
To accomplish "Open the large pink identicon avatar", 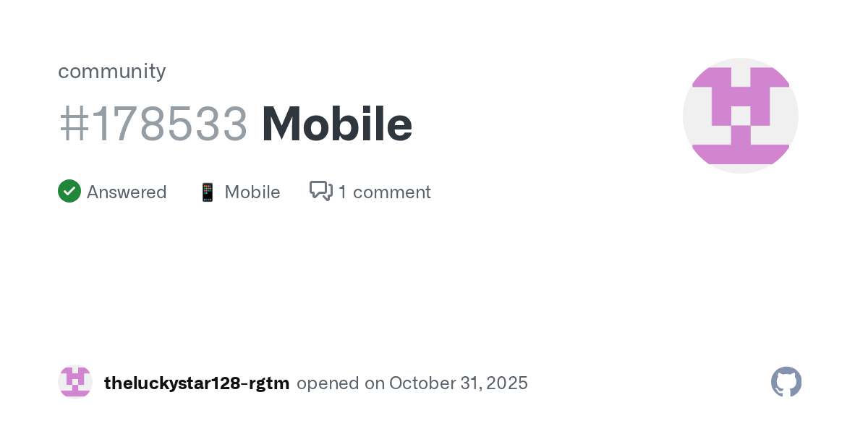I will tap(741, 116).
